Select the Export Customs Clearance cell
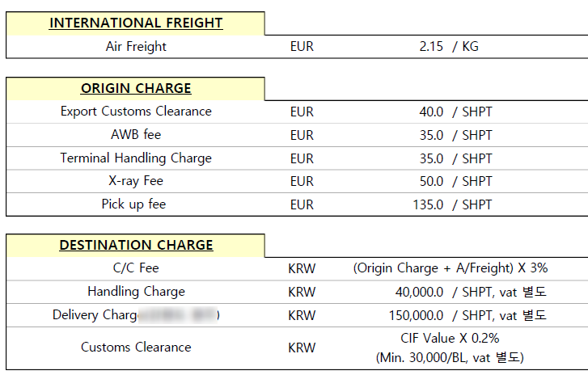Image resolution: width=588 pixels, height=375 pixels. [x=136, y=112]
